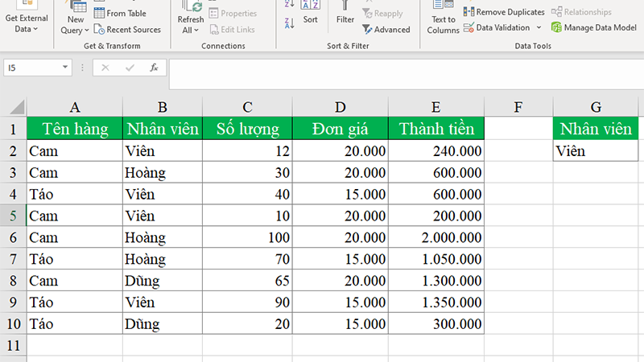Select column D header
This screenshot has height=362, width=644.
click(340, 107)
